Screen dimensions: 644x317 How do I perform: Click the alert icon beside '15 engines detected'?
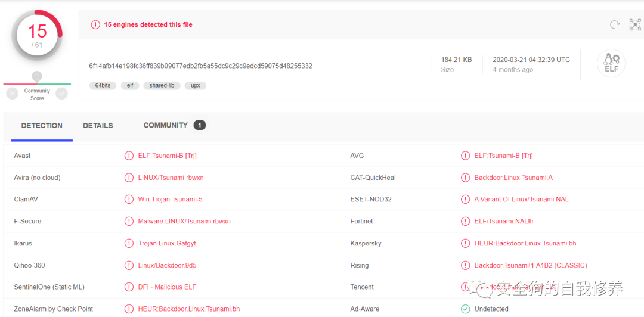coord(95,24)
